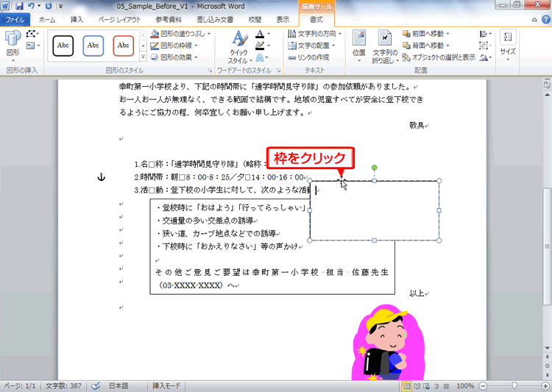Screen dimensions: 552x392
Task: Open the ファイル tab
Action: (15, 20)
